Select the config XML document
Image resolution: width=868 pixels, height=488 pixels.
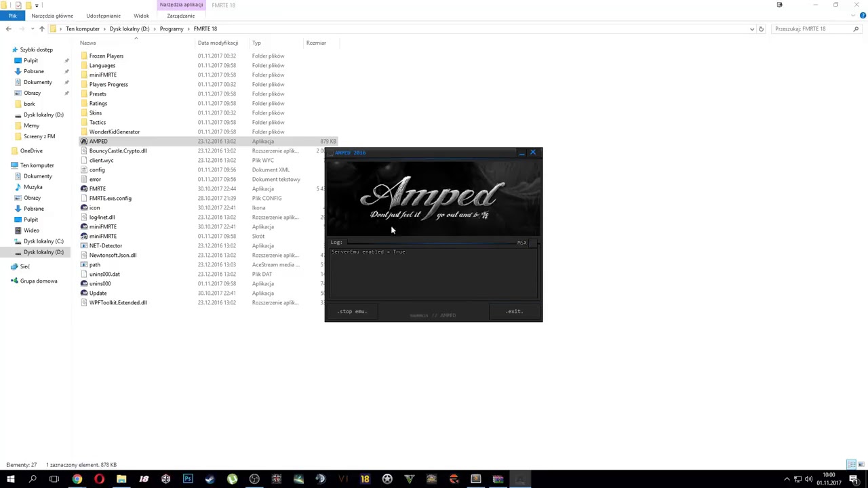97,170
